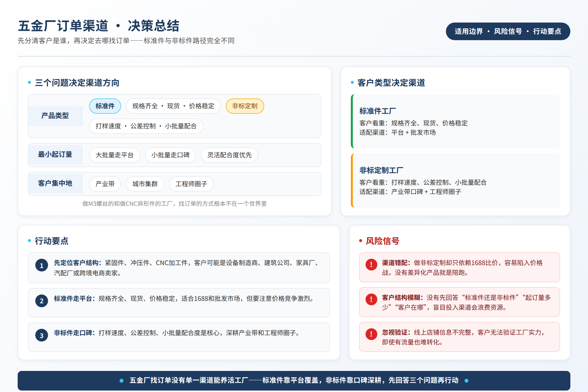Click the number 3 badge for 非标件走口碑
The height and width of the screenshot is (392, 588).
[x=41, y=335]
